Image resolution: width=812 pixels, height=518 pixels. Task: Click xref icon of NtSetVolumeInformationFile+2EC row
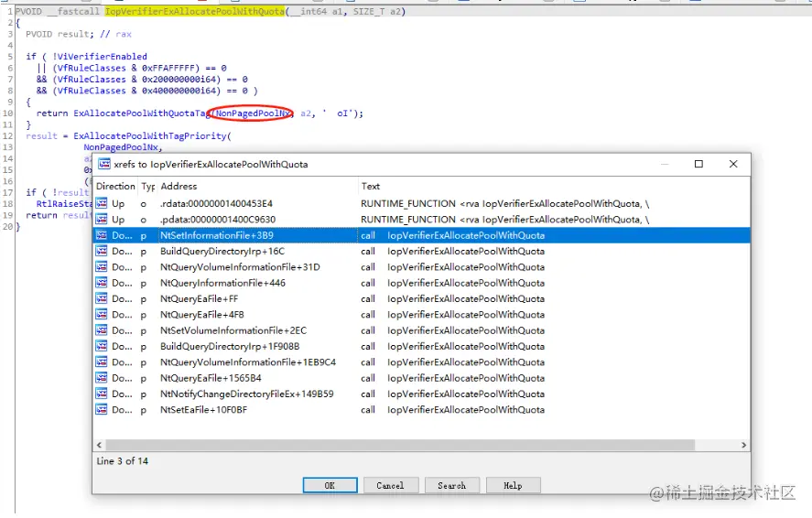pos(102,330)
